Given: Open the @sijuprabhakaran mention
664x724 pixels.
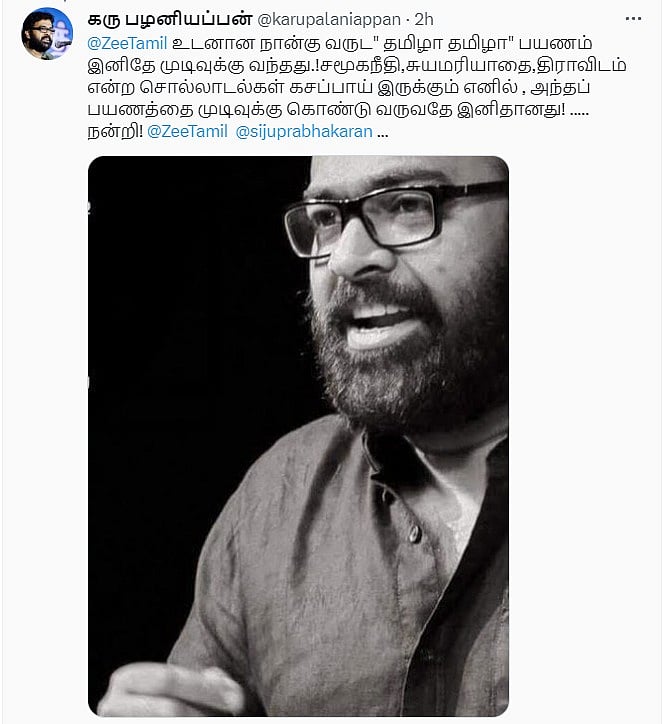Looking at the screenshot, I should 304,132.
